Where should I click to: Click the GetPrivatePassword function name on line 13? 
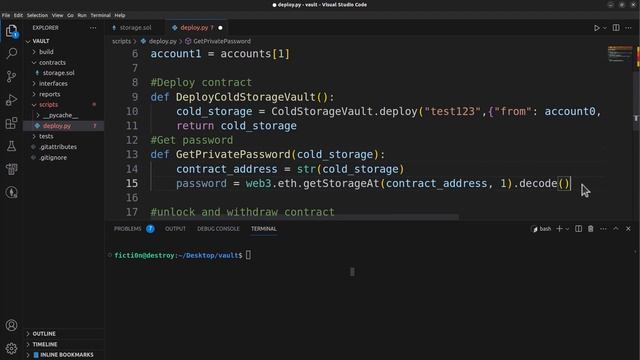point(233,155)
